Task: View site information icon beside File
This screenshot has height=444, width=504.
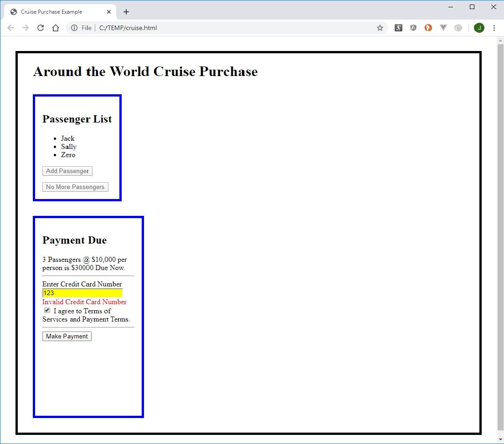Action: [x=74, y=28]
